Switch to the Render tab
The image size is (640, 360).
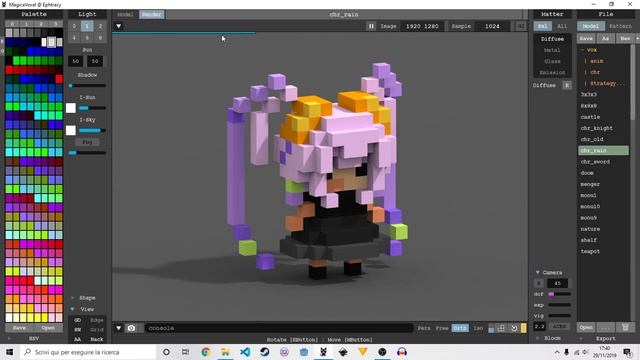pos(151,14)
